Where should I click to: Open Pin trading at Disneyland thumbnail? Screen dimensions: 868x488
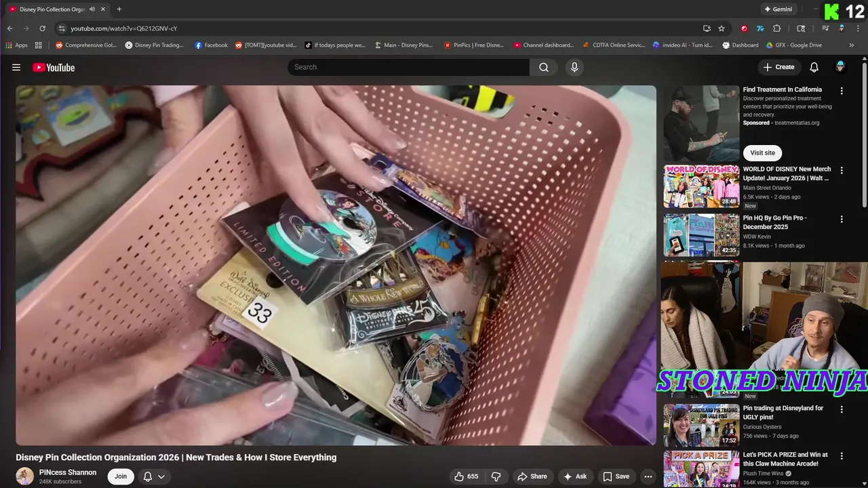pyautogui.click(x=701, y=425)
